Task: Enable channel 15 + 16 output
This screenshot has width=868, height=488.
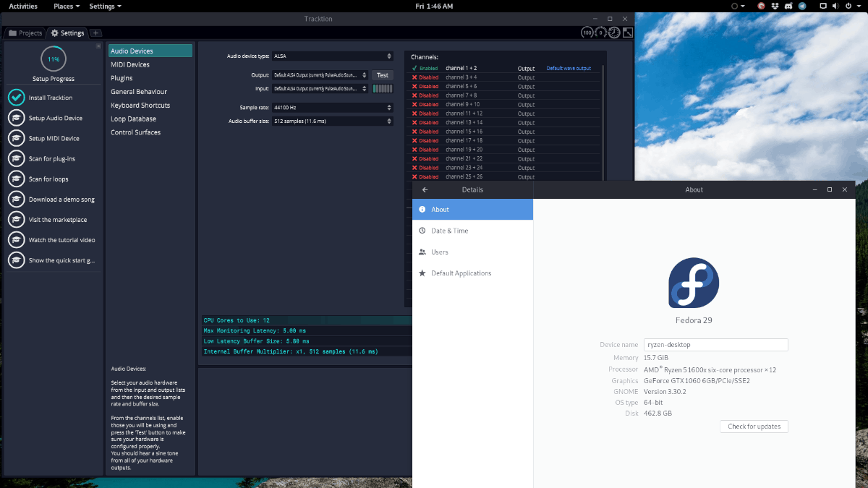Action: (x=425, y=132)
